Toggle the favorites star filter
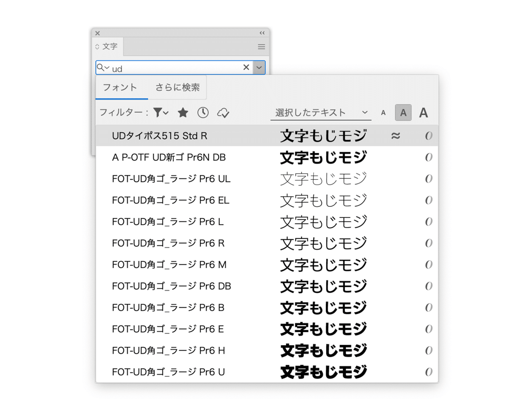Screen dimensions: 532x419 pyautogui.click(x=183, y=113)
